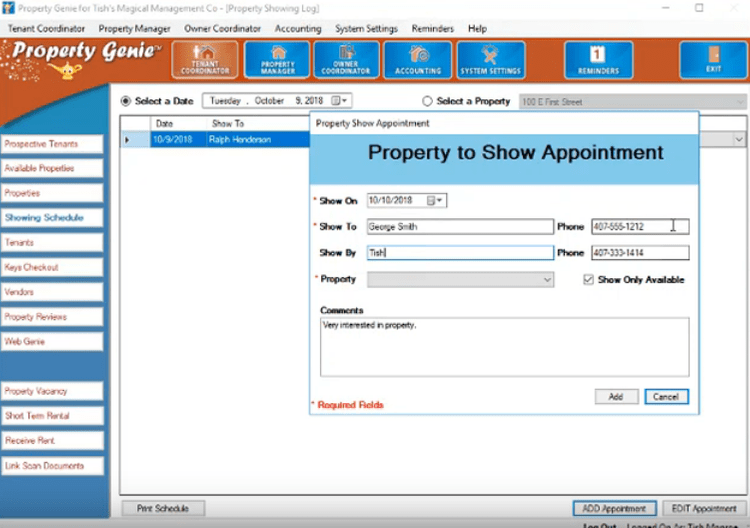Image resolution: width=750 pixels, height=528 pixels.
Task: Click the Ralph Henderson cell
Action: 258,140
